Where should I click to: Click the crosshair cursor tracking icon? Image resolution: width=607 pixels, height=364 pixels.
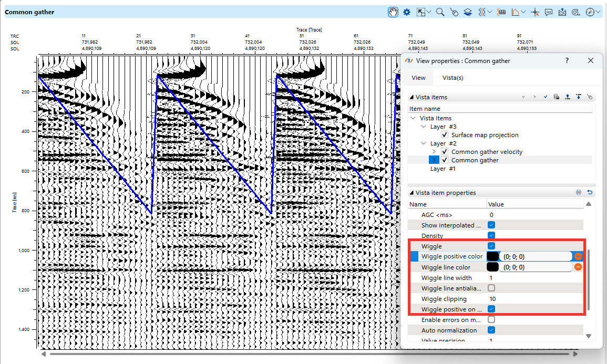536,12
